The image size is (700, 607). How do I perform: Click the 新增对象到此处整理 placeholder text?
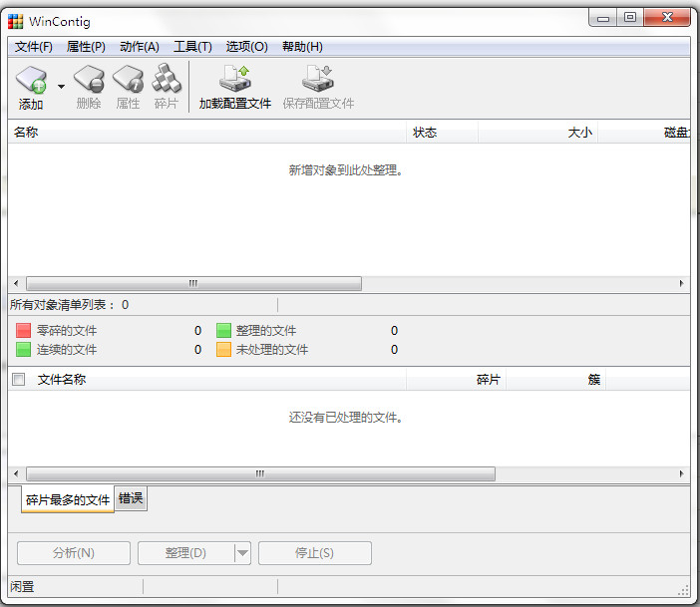346,170
